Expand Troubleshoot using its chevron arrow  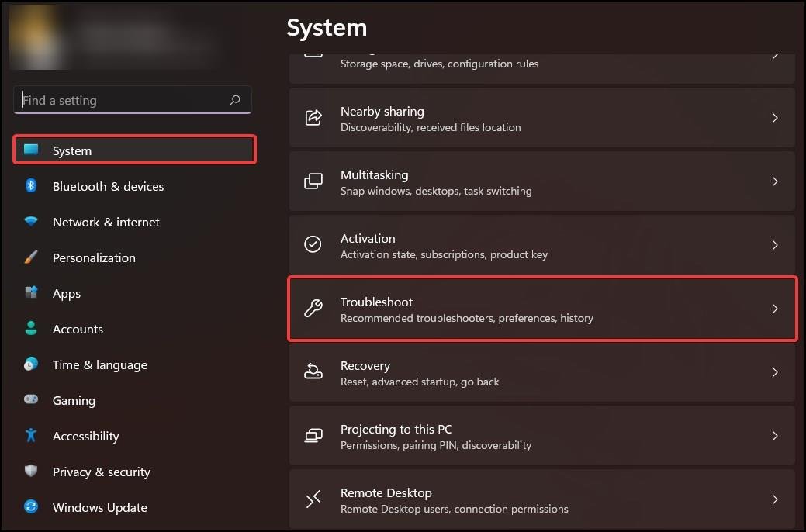[775, 309]
